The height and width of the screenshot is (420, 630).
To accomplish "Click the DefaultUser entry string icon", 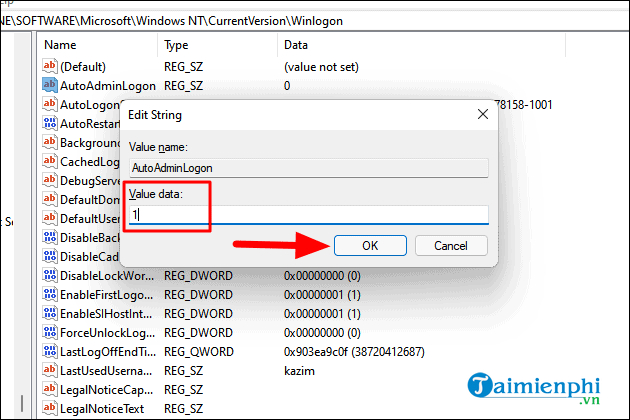I will click(x=49, y=219).
